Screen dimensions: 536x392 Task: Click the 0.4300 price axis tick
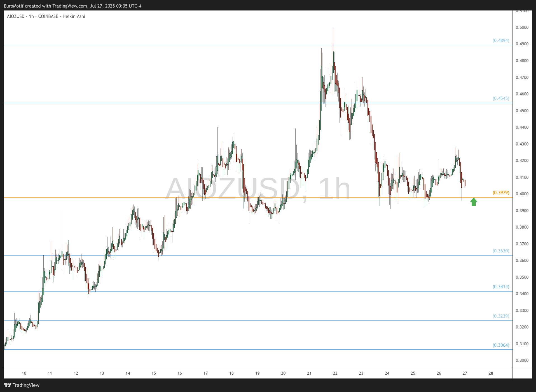click(522, 144)
